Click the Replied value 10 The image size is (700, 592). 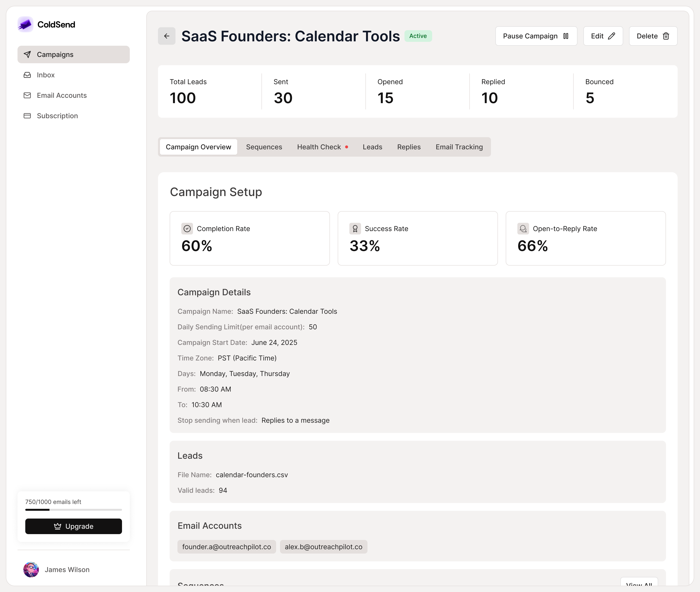(x=490, y=98)
